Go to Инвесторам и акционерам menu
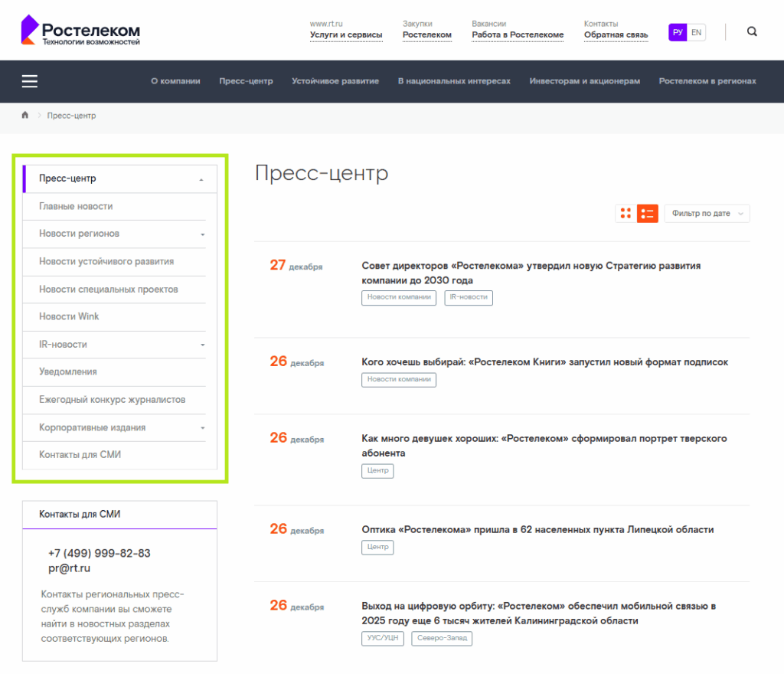 coord(584,81)
